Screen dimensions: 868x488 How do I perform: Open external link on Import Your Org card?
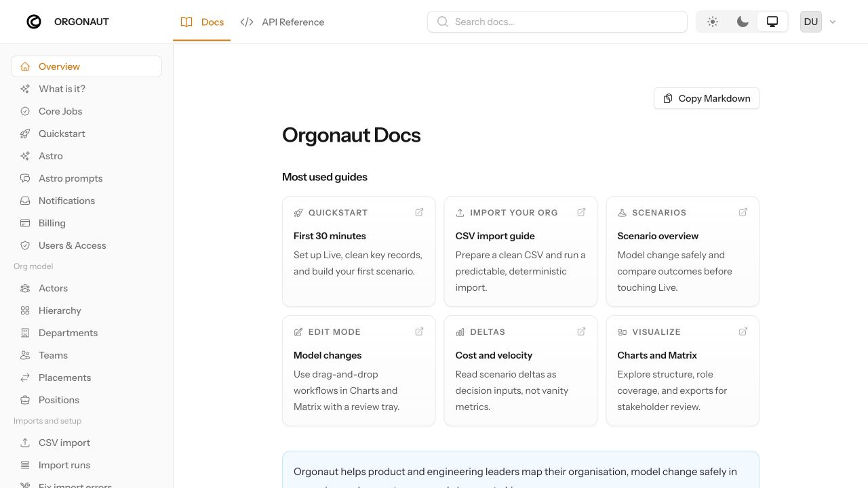click(x=581, y=212)
